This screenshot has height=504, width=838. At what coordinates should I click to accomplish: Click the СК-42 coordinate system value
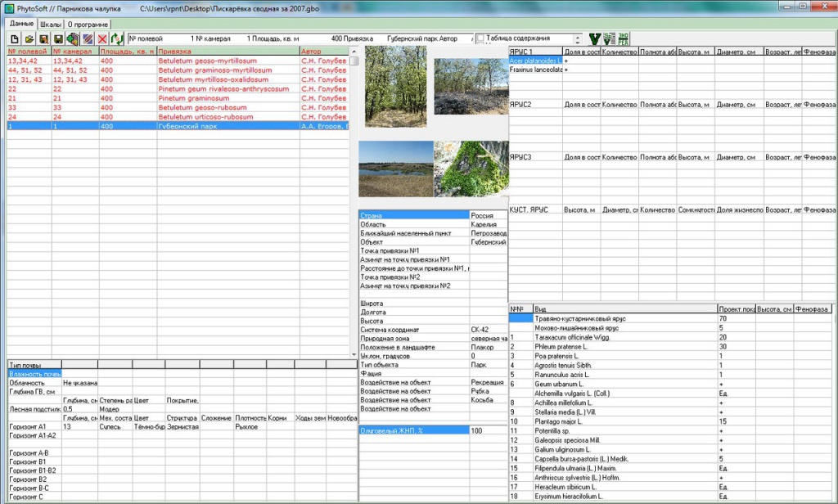(x=489, y=330)
